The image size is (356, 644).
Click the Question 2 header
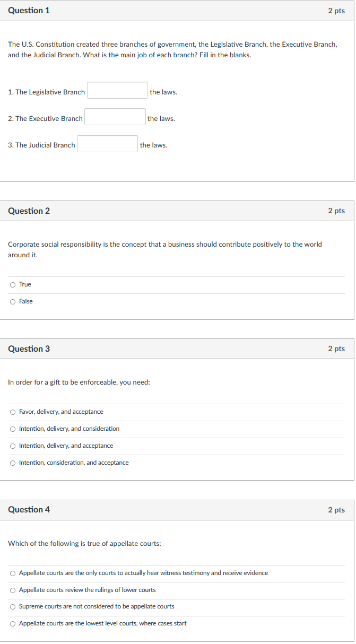pyautogui.click(x=29, y=211)
